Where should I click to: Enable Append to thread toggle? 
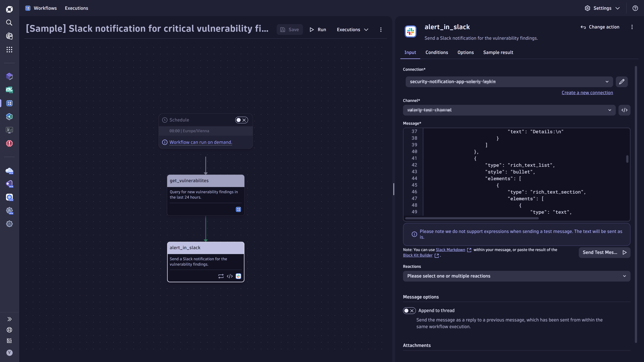[x=409, y=311]
